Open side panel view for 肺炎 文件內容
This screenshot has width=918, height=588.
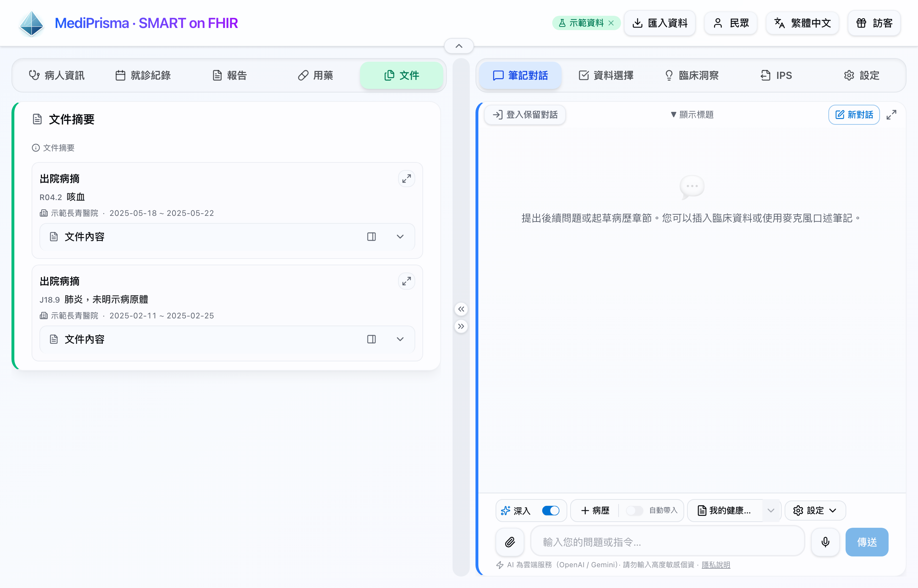click(x=372, y=339)
